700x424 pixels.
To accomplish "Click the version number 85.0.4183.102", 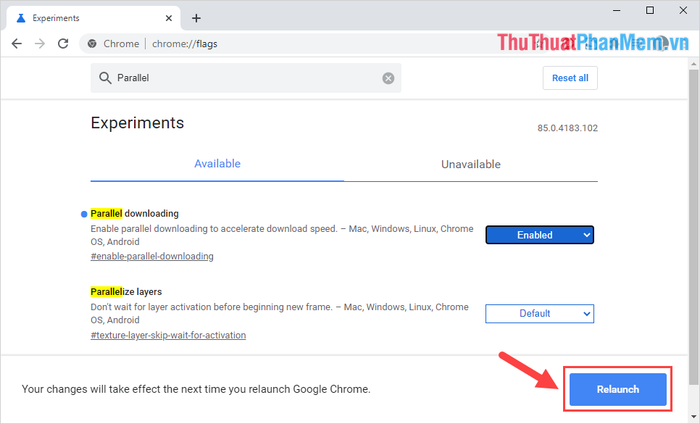I will click(567, 128).
